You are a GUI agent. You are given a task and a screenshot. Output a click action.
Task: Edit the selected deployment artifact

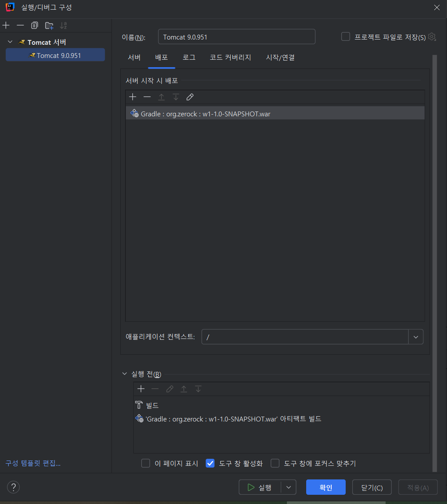click(190, 97)
